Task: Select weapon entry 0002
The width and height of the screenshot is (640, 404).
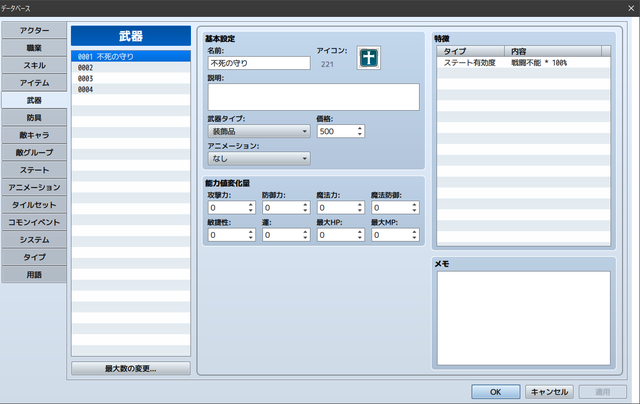Action: click(131, 67)
